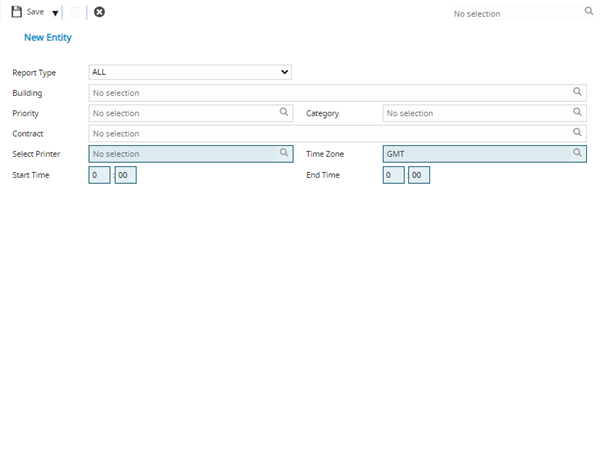This screenshot has width=600, height=458.
Task: Click the Priority lookup magnifier icon
Action: tap(284, 113)
